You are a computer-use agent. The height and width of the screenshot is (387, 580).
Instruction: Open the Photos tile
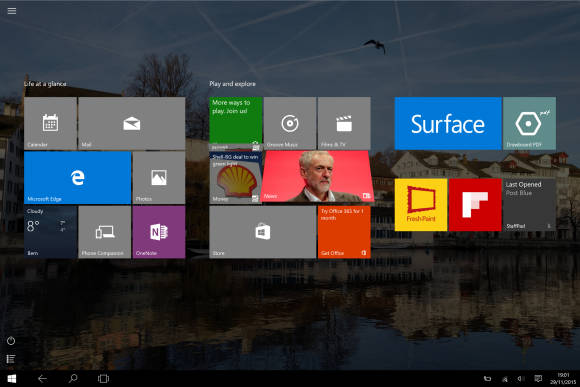(x=159, y=178)
